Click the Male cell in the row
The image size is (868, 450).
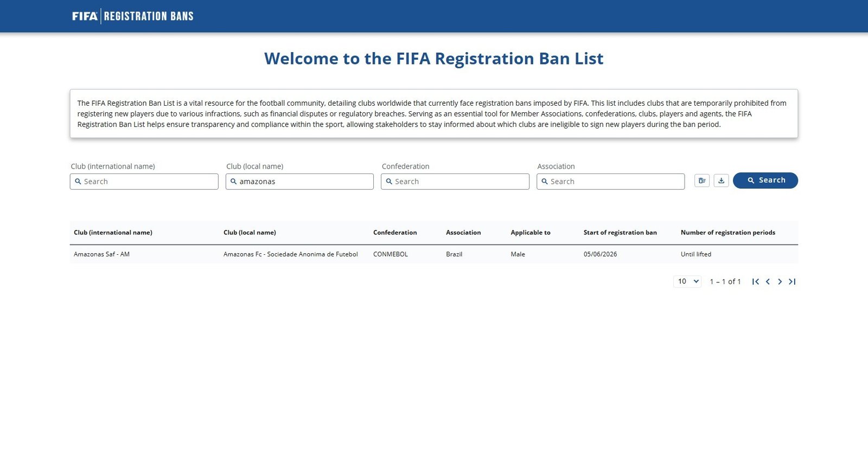pos(518,254)
